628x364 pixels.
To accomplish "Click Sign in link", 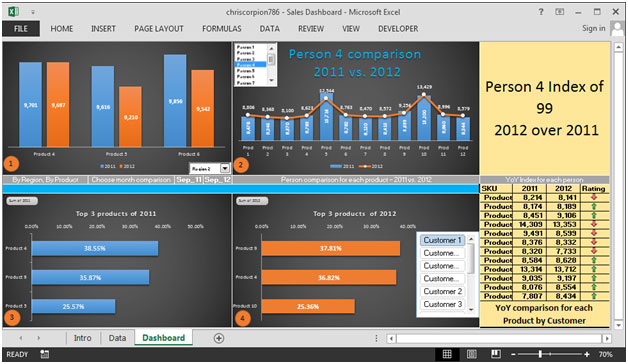I will [594, 28].
